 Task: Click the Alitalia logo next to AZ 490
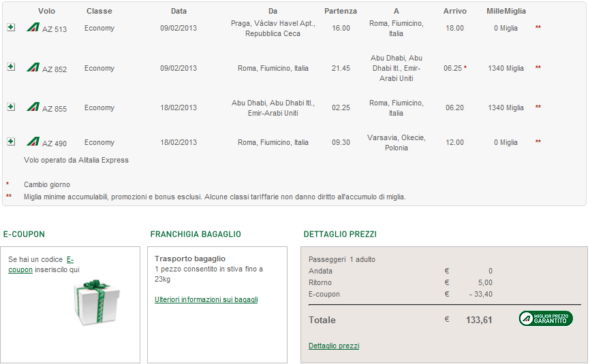click(x=33, y=142)
